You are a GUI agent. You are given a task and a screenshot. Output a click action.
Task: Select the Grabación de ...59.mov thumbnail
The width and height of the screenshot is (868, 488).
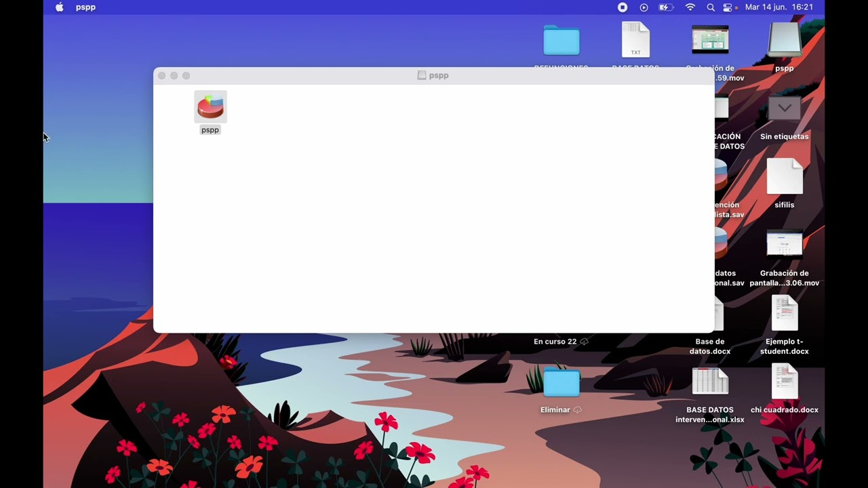[710, 39]
